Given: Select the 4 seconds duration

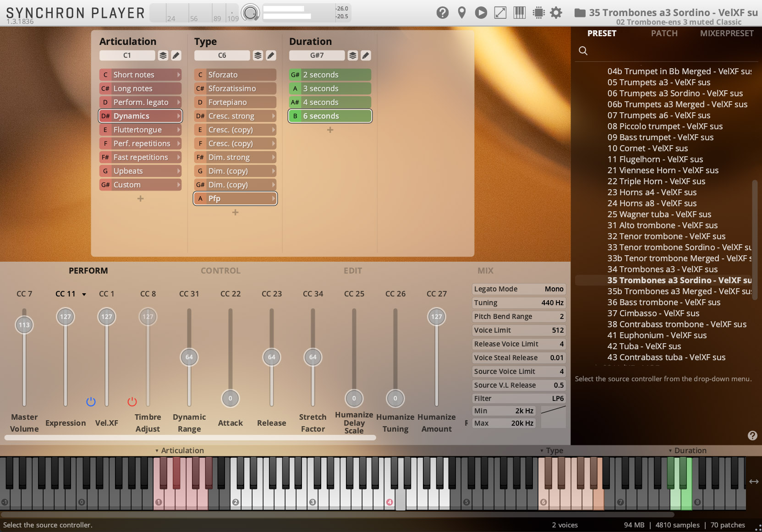Looking at the screenshot, I should click(x=330, y=102).
